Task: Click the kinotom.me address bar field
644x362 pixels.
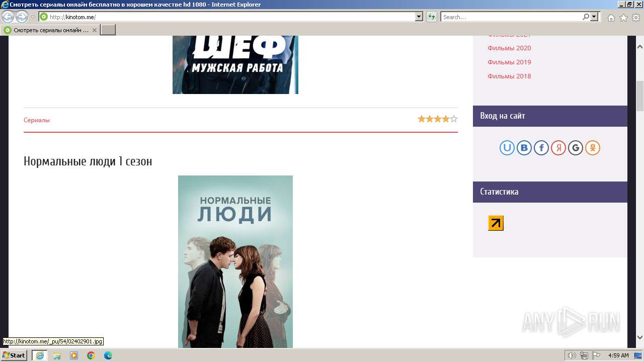Action: (x=231, y=17)
